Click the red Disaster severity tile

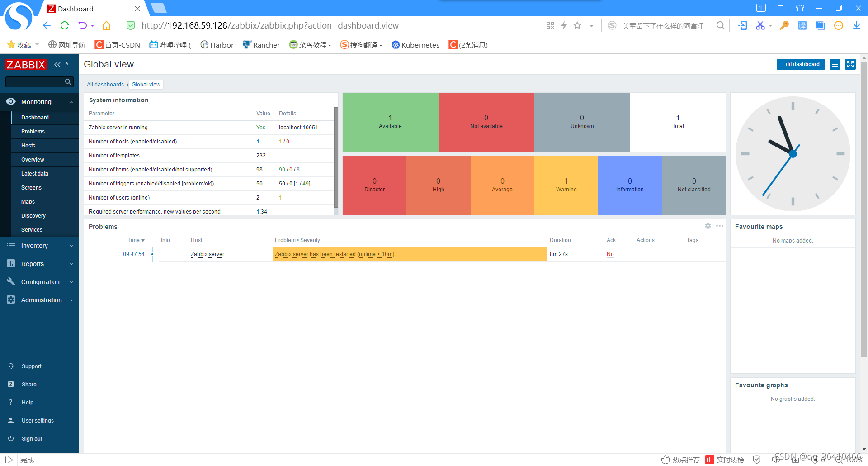click(x=374, y=185)
